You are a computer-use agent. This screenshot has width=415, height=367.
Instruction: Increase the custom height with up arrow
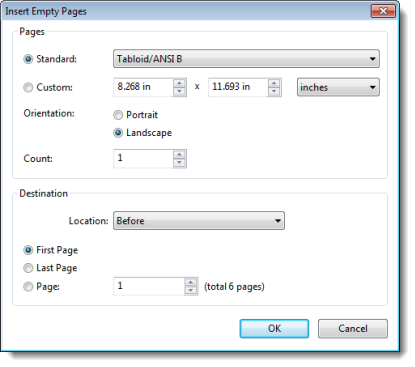(274, 83)
